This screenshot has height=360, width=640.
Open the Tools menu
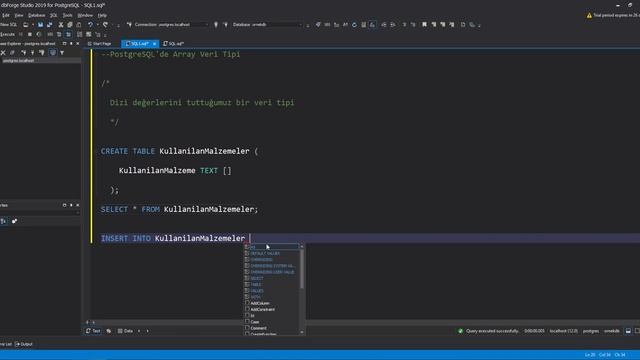pos(67,15)
